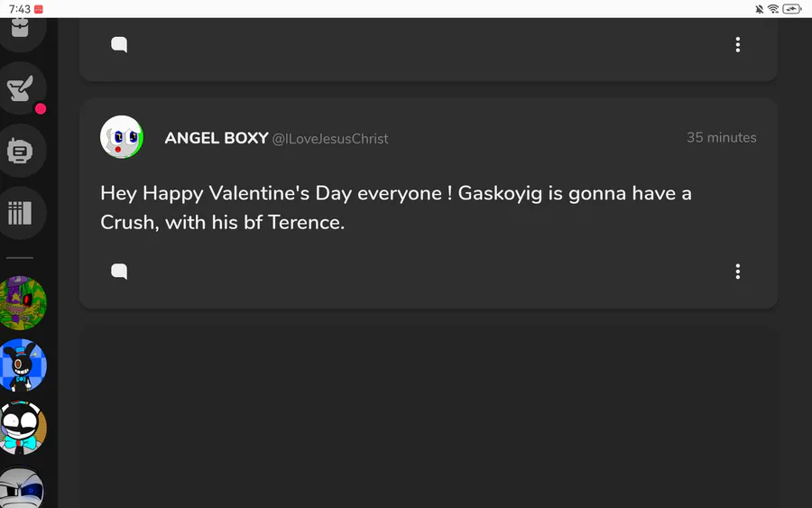The width and height of the screenshot is (812, 508).
Task: Click the ANGEL BOXY username
Action: (217, 138)
